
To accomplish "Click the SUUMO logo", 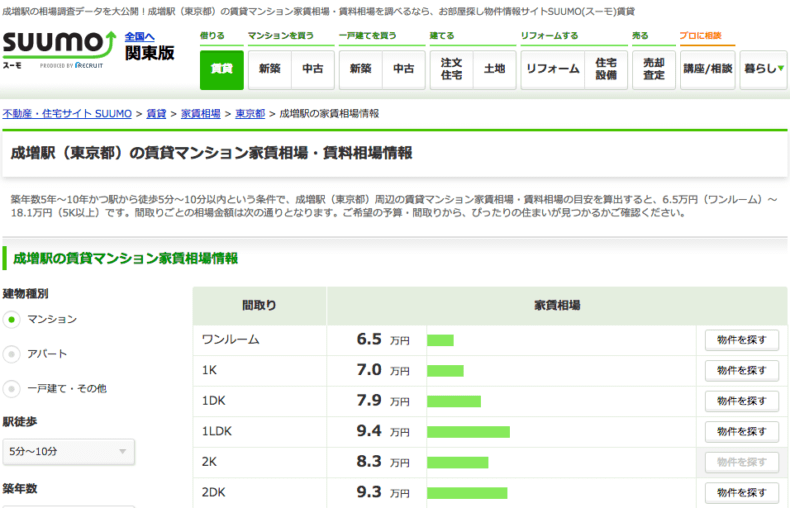I will 59,49.
